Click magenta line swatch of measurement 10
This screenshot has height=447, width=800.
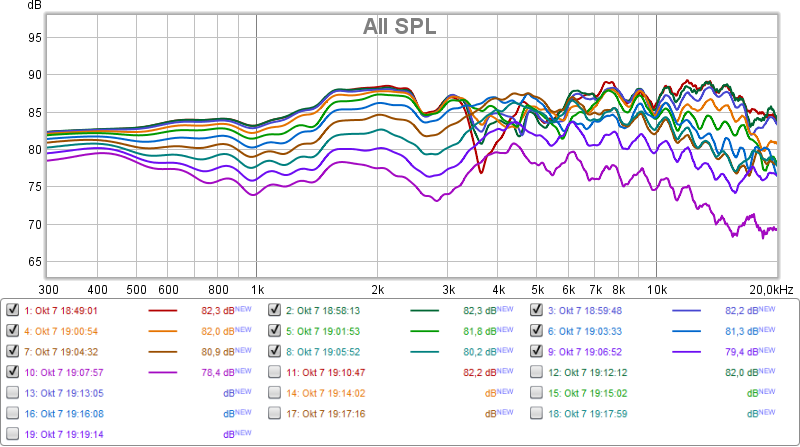pyautogui.click(x=167, y=373)
